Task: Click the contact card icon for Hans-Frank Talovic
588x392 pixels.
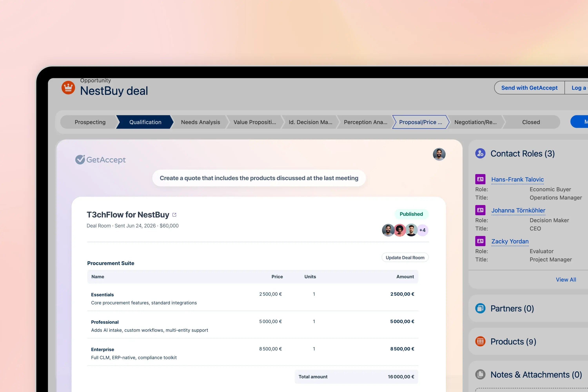Action: (x=480, y=179)
